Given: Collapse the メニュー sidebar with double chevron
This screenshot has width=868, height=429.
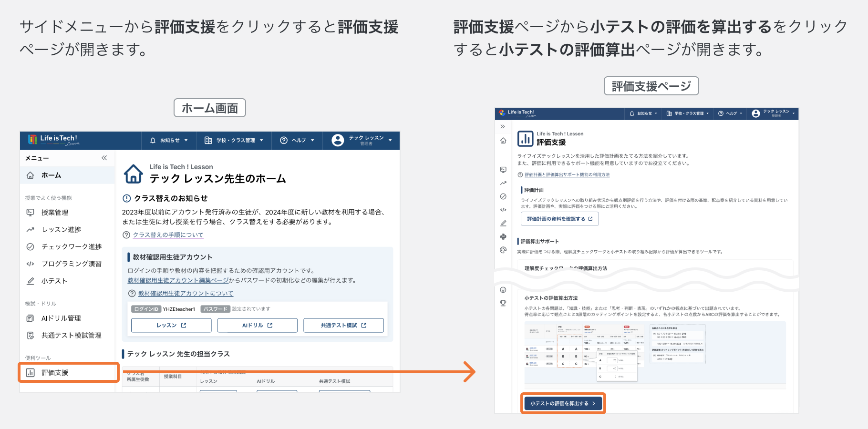Looking at the screenshot, I should point(104,158).
